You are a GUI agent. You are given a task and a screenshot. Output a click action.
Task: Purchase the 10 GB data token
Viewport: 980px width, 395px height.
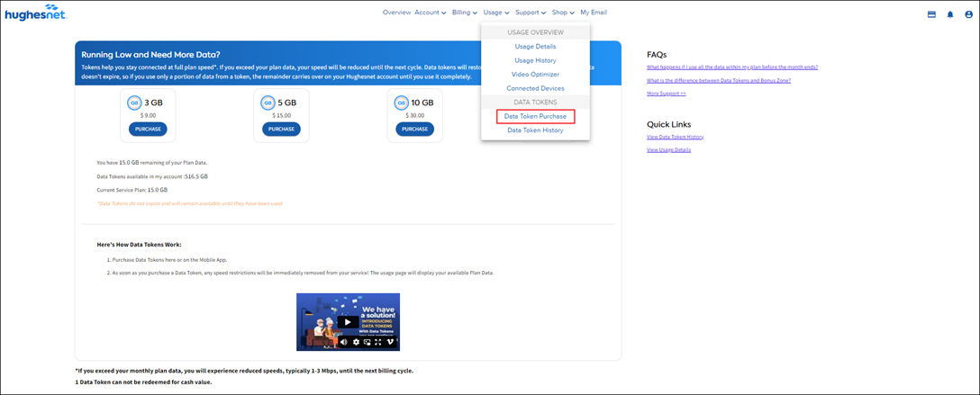(414, 130)
